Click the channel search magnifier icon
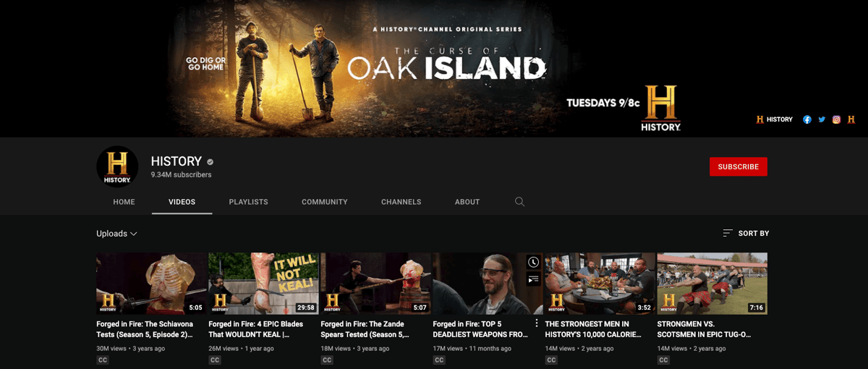 [519, 202]
